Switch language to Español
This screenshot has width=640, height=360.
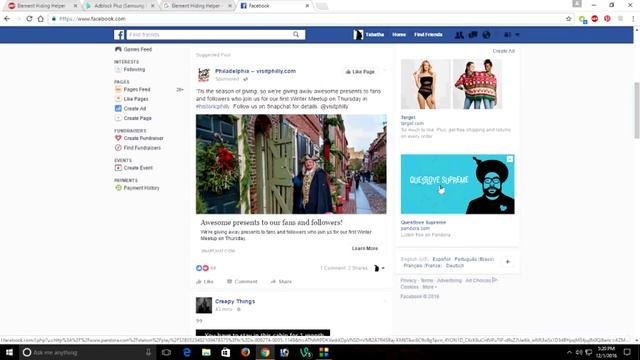(441, 259)
